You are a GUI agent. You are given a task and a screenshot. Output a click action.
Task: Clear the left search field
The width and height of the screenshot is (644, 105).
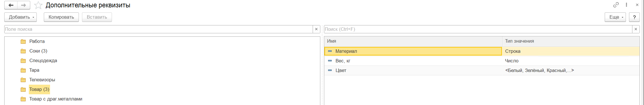(x=316, y=29)
